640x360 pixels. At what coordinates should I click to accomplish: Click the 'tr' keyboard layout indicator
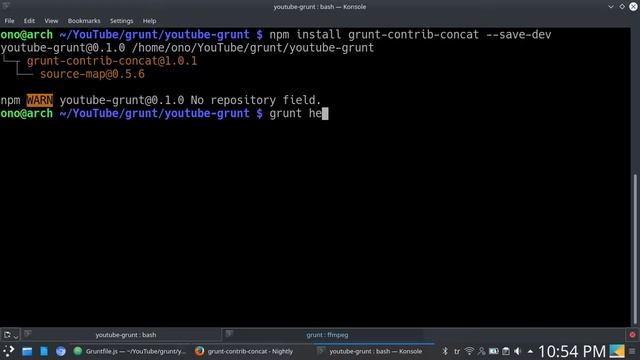coord(457,351)
